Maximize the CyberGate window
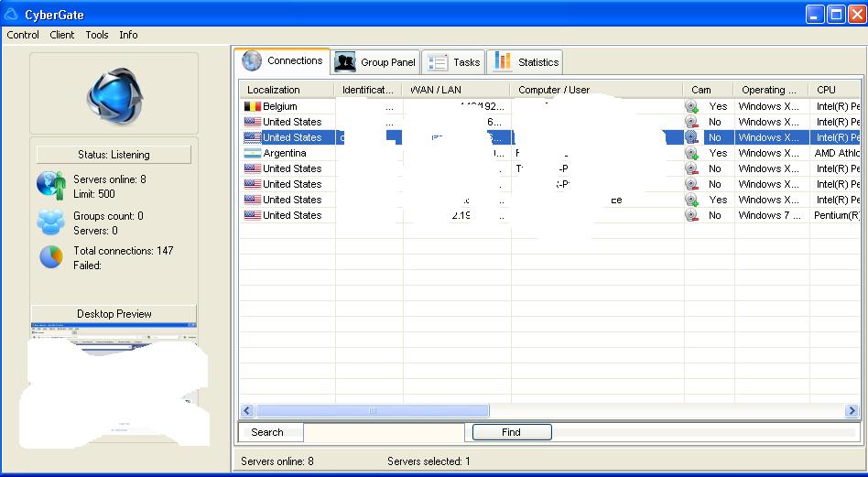The image size is (868, 477). click(x=836, y=15)
